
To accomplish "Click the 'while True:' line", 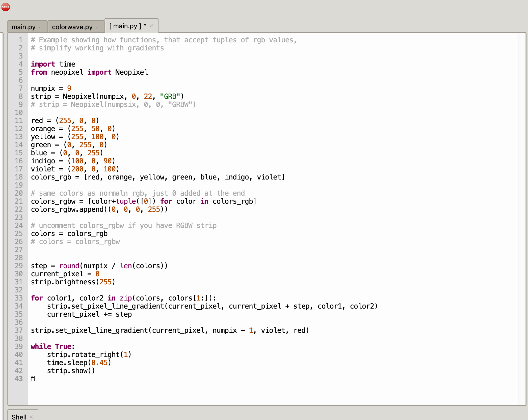I will (x=53, y=346).
